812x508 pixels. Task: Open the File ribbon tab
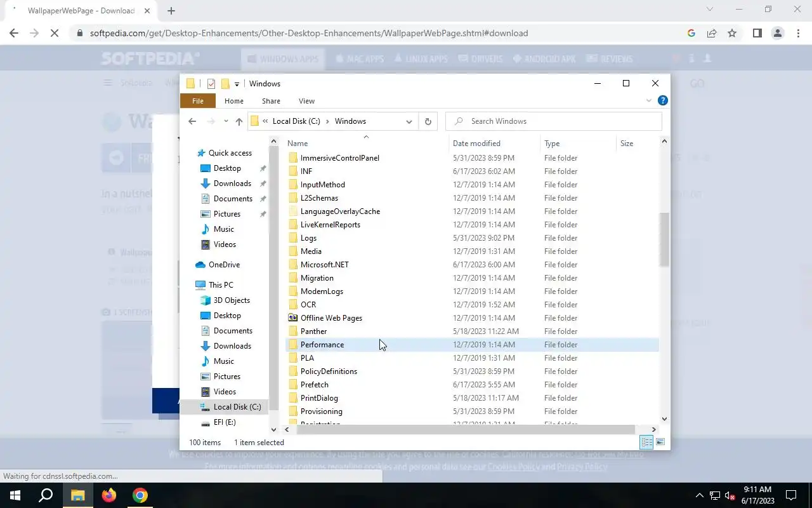tap(198, 101)
